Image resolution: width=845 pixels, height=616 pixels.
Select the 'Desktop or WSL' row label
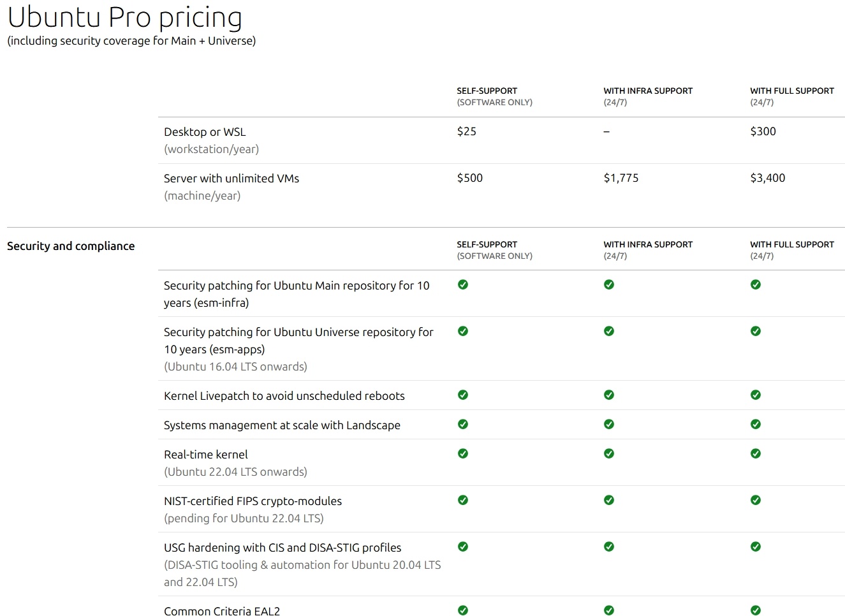(x=205, y=132)
